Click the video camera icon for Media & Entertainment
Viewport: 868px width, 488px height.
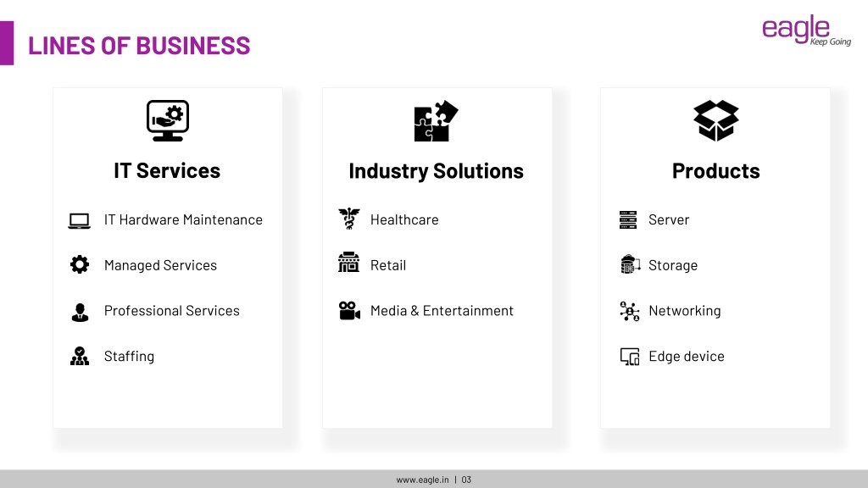click(x=349, y=310)
